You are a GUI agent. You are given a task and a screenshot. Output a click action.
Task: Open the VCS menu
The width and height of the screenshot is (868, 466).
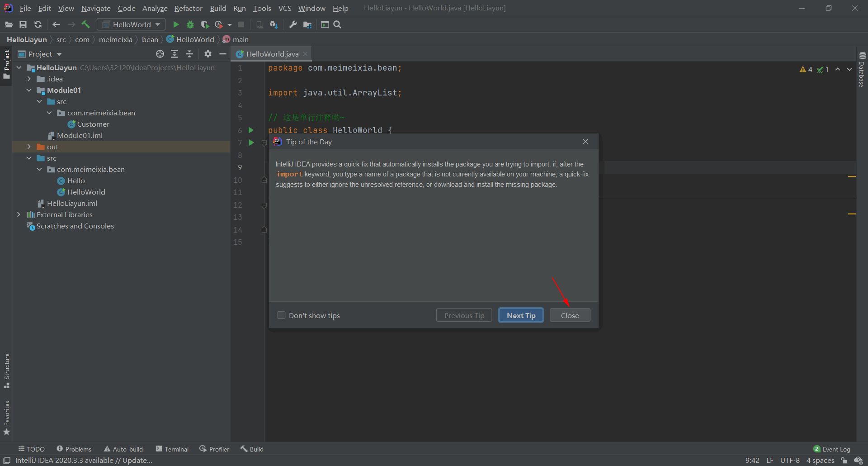285,8
